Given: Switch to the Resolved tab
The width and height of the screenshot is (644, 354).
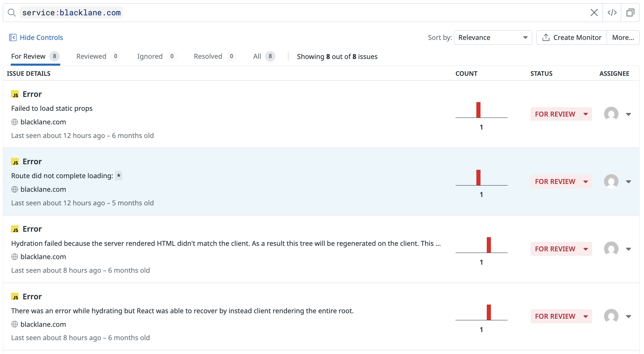Looking at the screenshot, I should pos(208,56).
